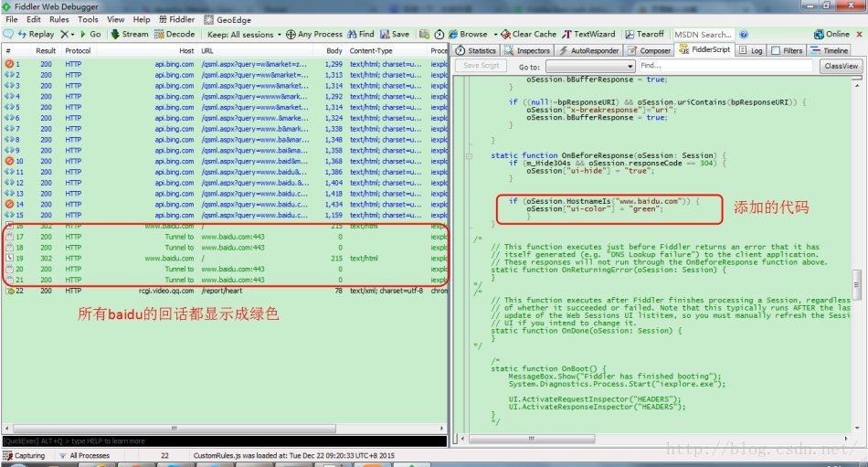Toggle Decode option in toolbar
The height and width of the screenshot is (467, 868).
[x=175, y=35]
